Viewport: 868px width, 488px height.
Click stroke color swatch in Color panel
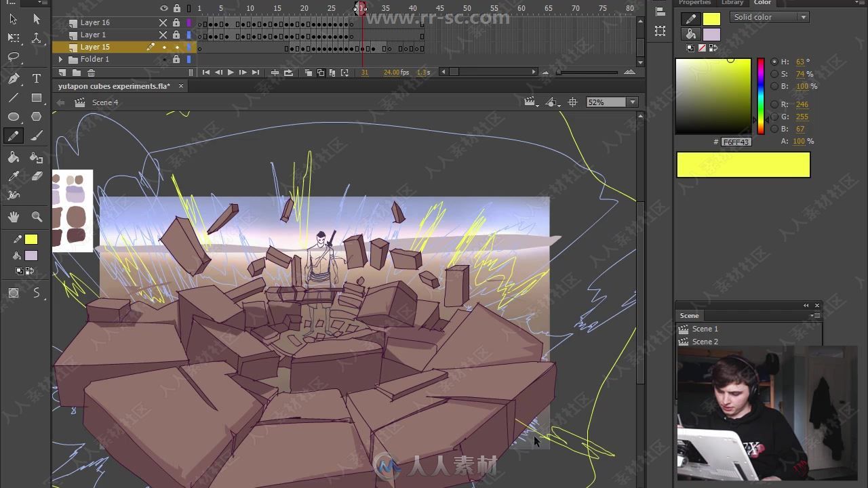(x=711, y=19)
